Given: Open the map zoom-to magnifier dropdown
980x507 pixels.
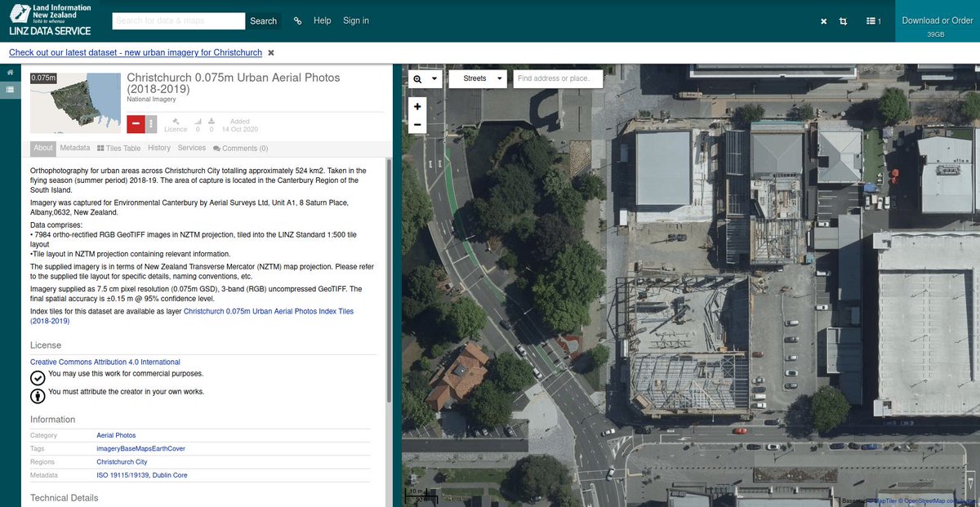Looking at the screenshot, I should (426, 79).
